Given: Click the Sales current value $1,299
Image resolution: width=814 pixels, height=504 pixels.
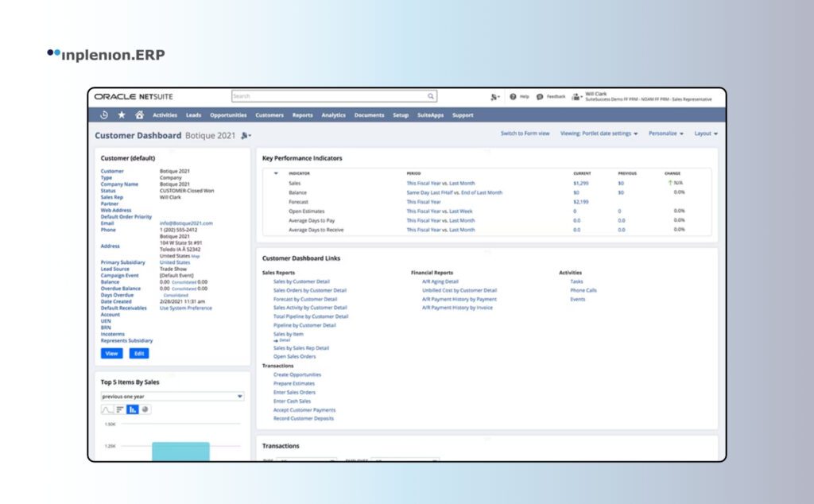Looking at the screenshot, I should [580, 183].
